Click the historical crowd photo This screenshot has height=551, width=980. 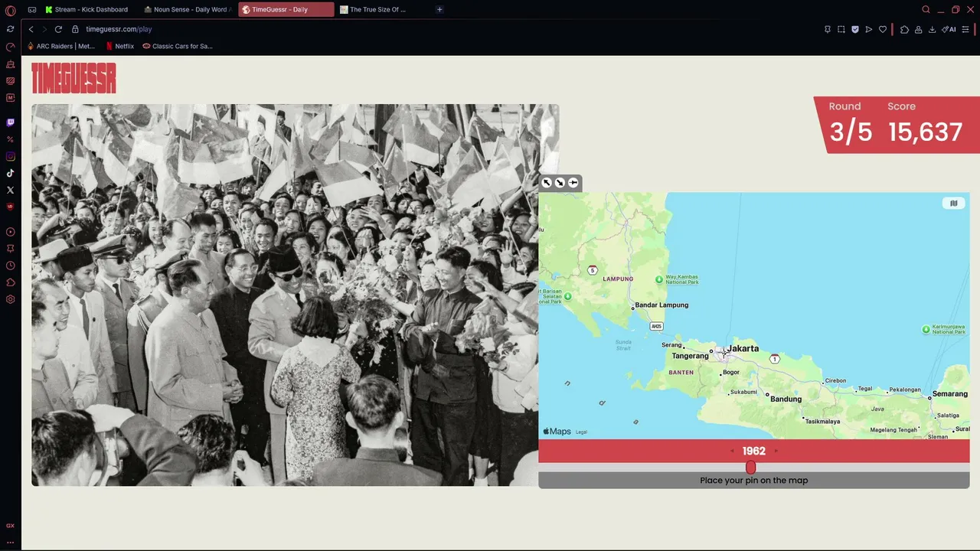pyautogui.click(x=296, y=295)
